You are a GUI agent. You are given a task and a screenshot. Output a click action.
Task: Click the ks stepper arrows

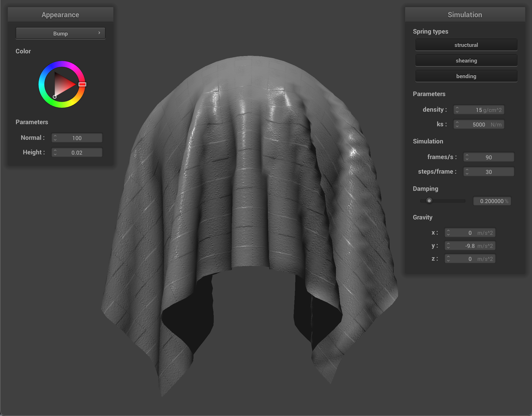(457, 124)
